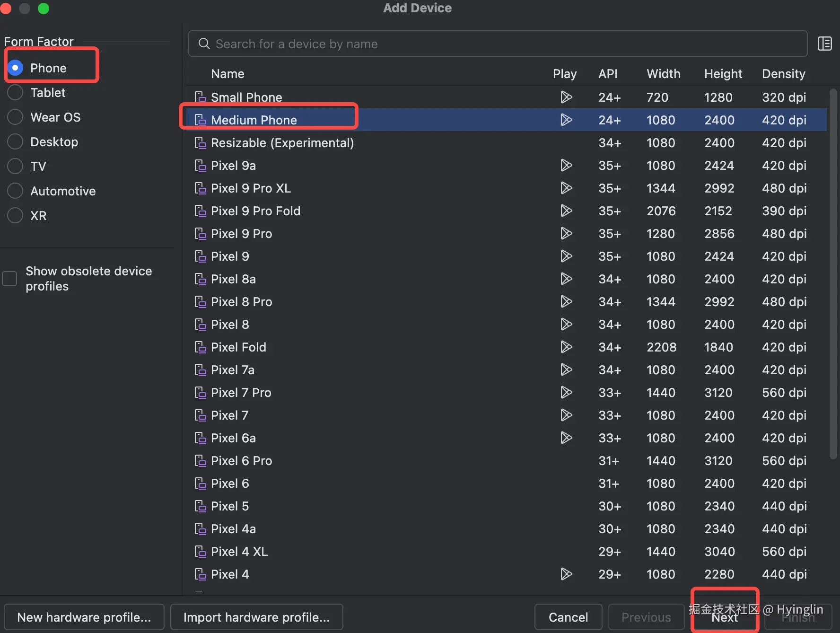Sort by the API column header
The width and height of the screenshot is (840, 633).
coord(608,74)
